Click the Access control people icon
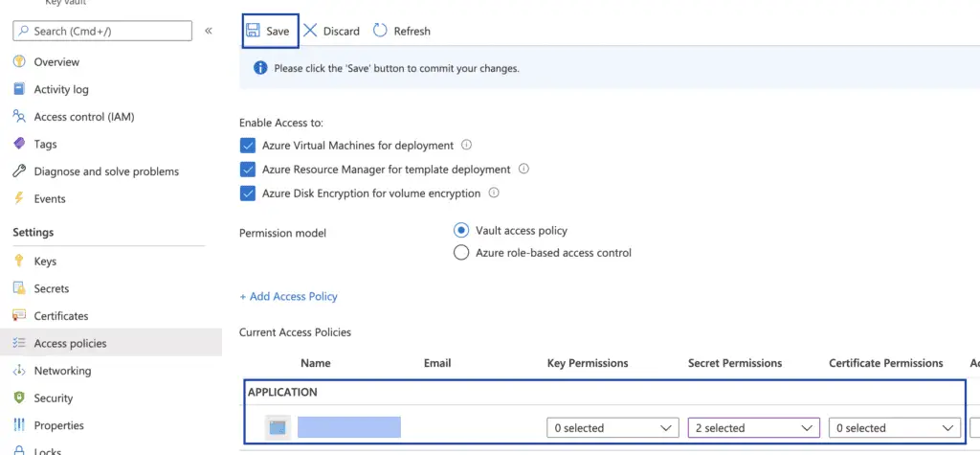The width and height of the screenshot is (980, 455). point(19,116)
